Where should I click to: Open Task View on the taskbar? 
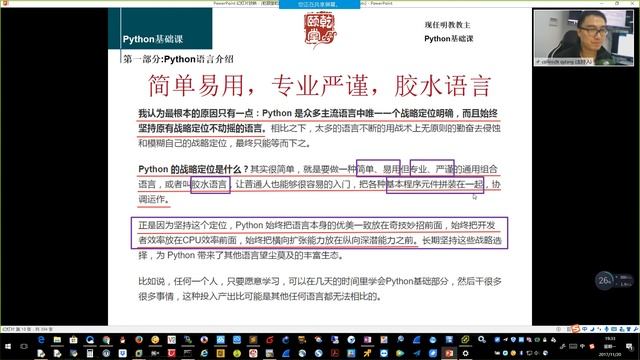coord(24,347)
